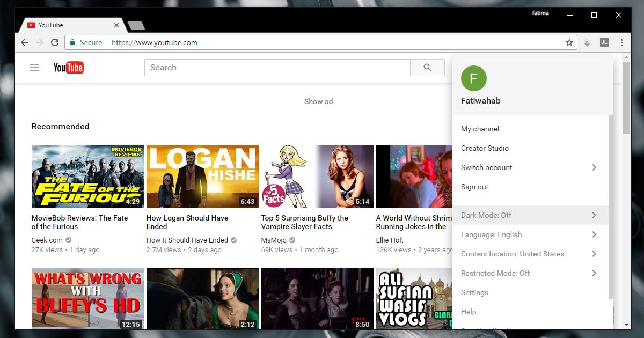Expand the Restricted Mode chevron
Viewport: 644px width, 338px height.
(594, 273)
